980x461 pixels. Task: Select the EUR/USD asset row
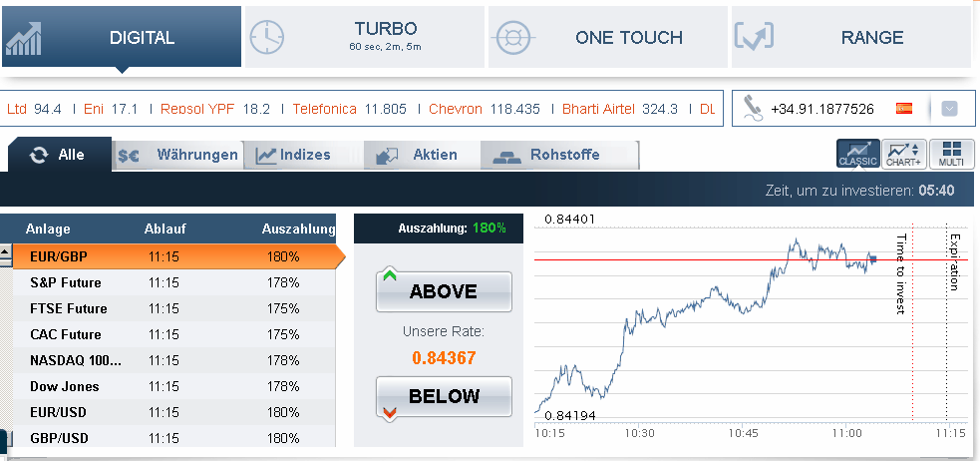(x=173, y=413)
